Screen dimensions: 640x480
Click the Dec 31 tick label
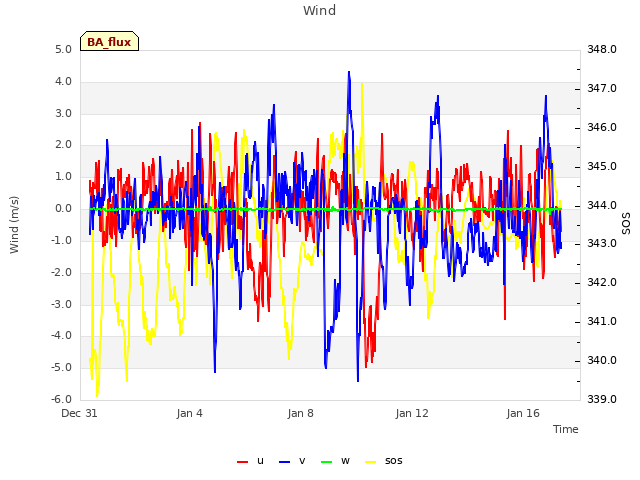tap(79, 413)
